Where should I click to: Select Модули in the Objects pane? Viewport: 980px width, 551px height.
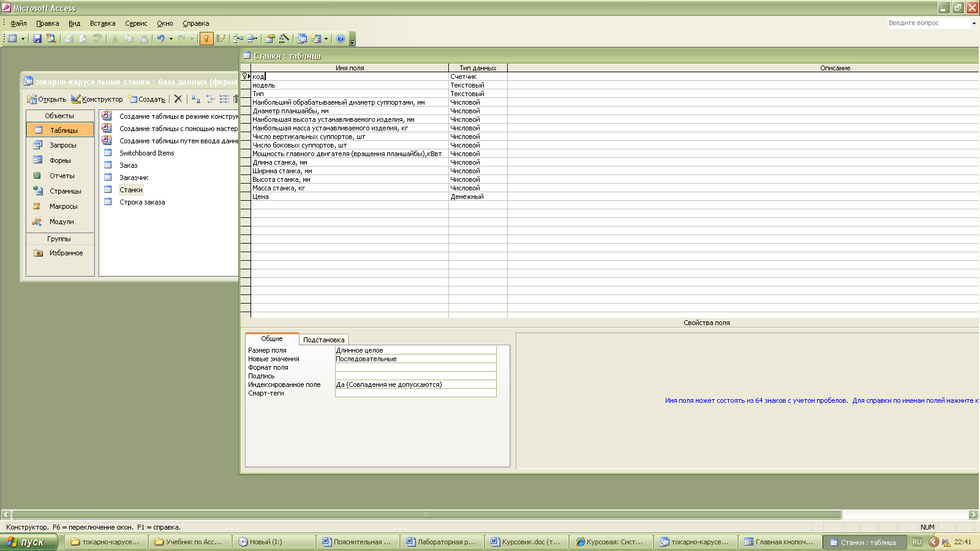pos(60,222)
